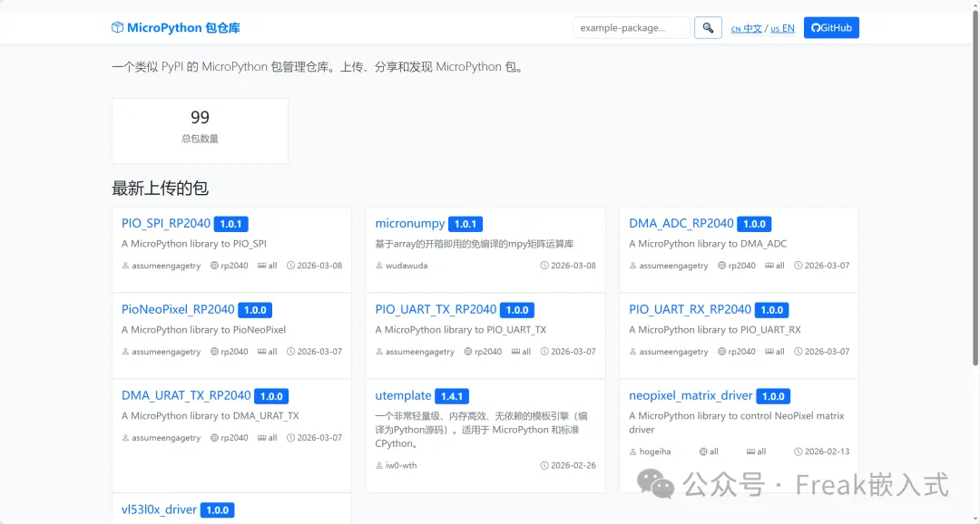Select author name hogeiha
The height and width of the screenshot is (524, 980).
coord(655,451)
